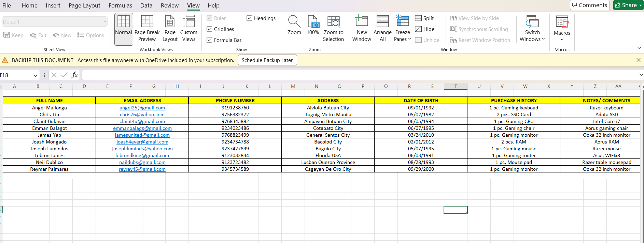
Task: Select the Normal workbook view
Action: point(124,29)
